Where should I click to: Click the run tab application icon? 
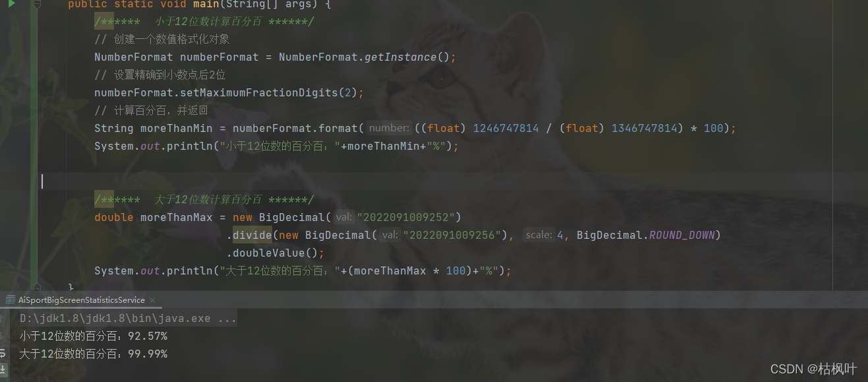point(11,300)
